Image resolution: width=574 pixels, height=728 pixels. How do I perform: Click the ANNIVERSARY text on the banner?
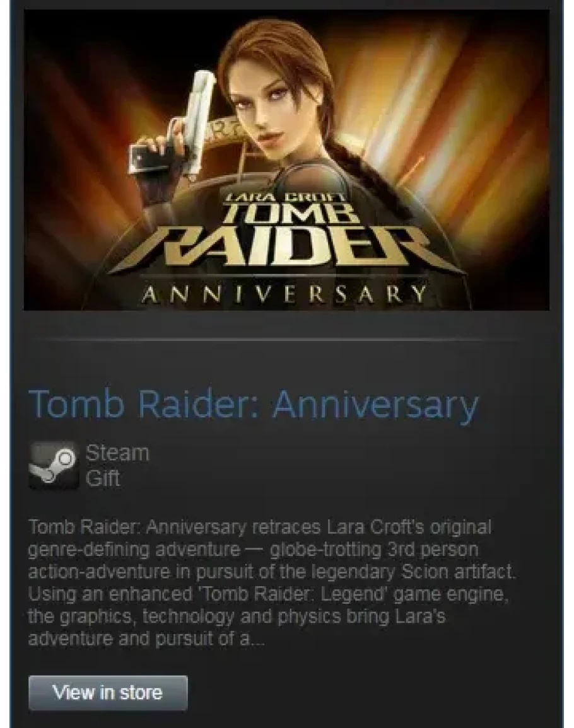pos(283,294)
